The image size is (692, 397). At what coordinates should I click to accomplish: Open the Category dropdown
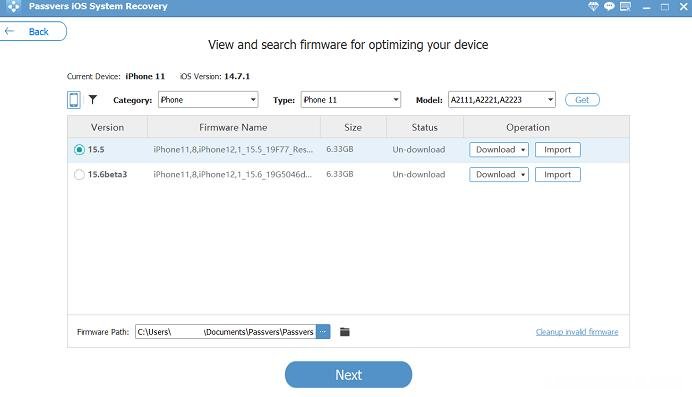208,100
